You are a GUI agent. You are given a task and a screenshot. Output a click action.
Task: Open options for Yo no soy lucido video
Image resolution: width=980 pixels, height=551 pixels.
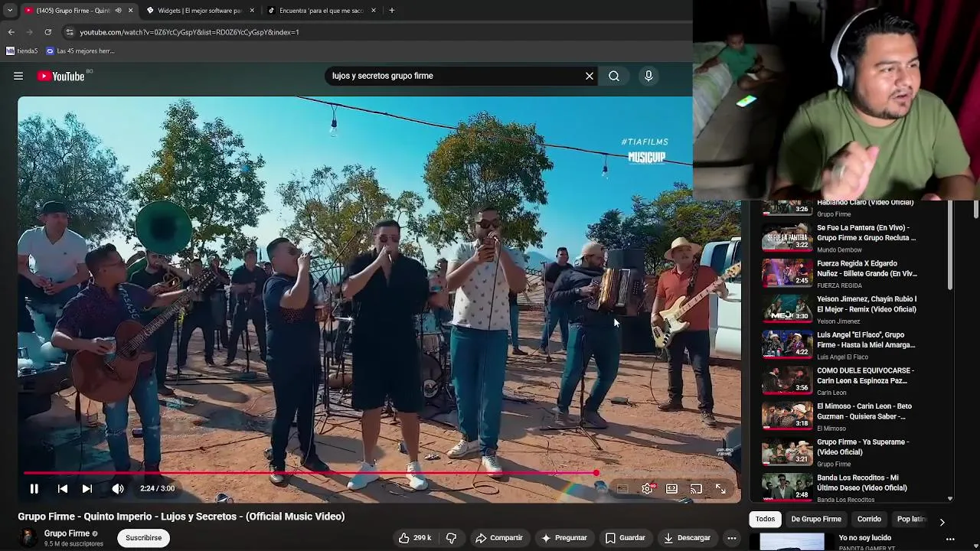pyautogui.click(x=950, y=539)
